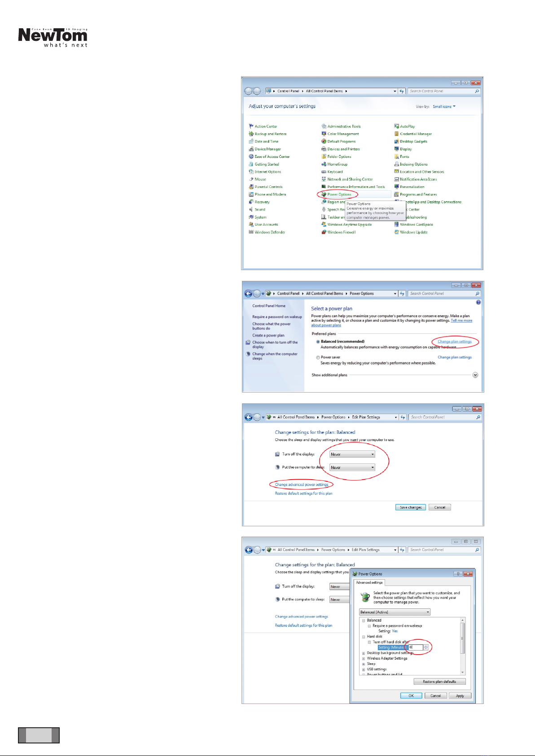Open the Programs and Features item
The width and height of the screenshot is (535, 756).
(418, 195)
